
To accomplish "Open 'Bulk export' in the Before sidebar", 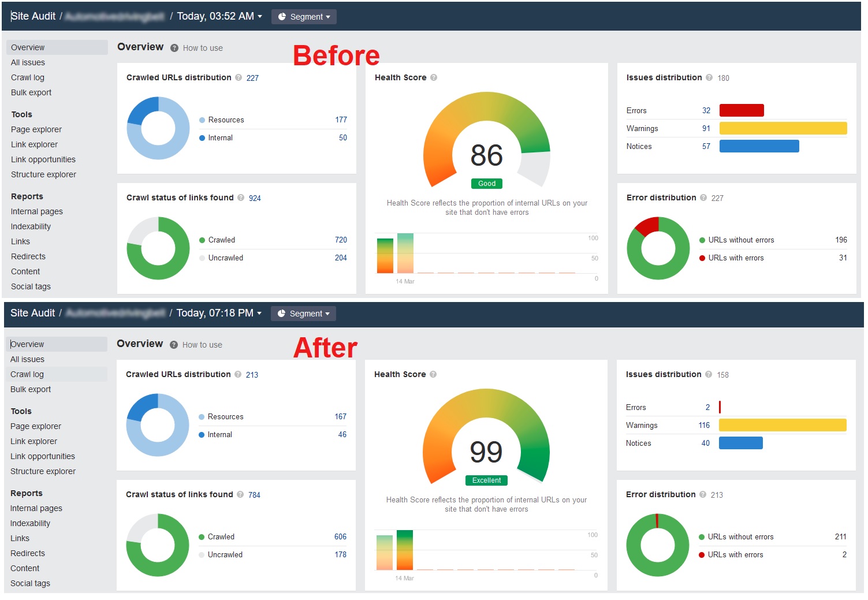I will point(31,92).
